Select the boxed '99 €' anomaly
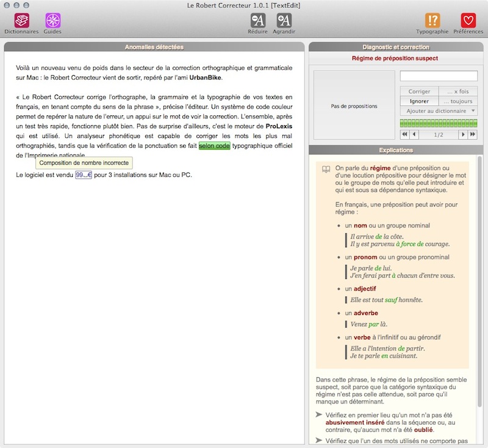This screenshot has width=488, height=448. [x=84, y=175]
